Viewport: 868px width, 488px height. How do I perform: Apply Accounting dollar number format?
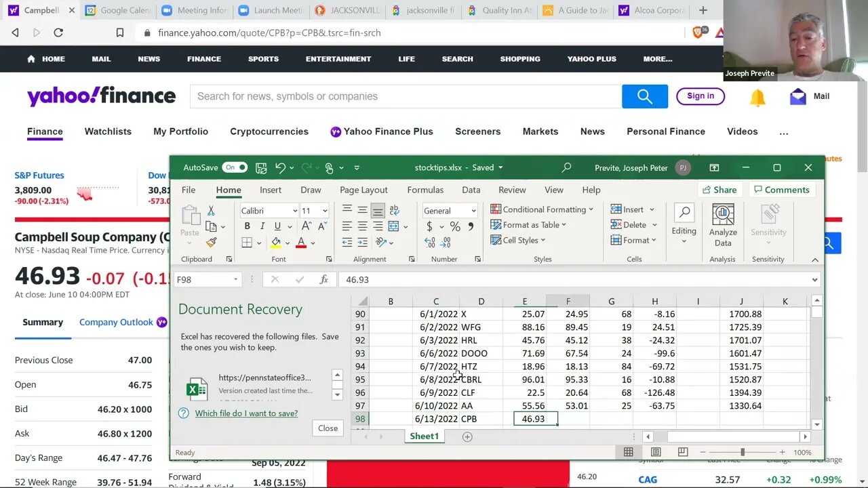pyautogui.click(x=430, y=226)
